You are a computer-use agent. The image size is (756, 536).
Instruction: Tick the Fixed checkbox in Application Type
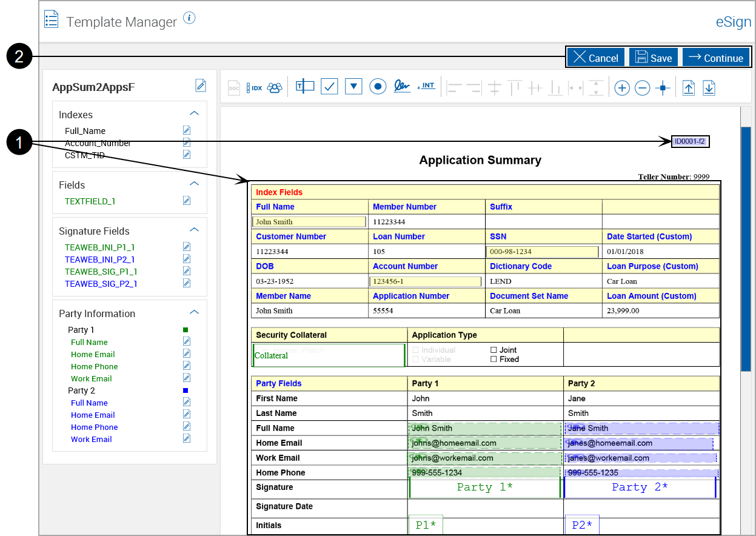[x=493, y=359]
